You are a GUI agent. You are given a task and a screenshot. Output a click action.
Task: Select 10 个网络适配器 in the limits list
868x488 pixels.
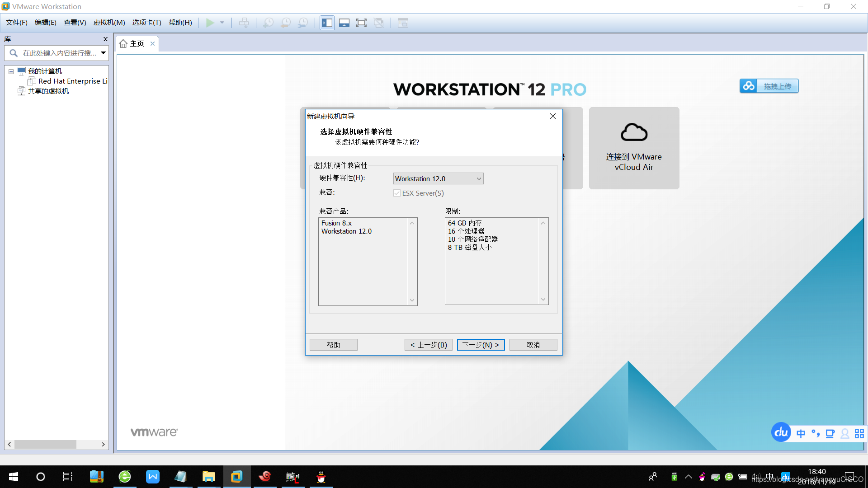(x=473, y=239)
